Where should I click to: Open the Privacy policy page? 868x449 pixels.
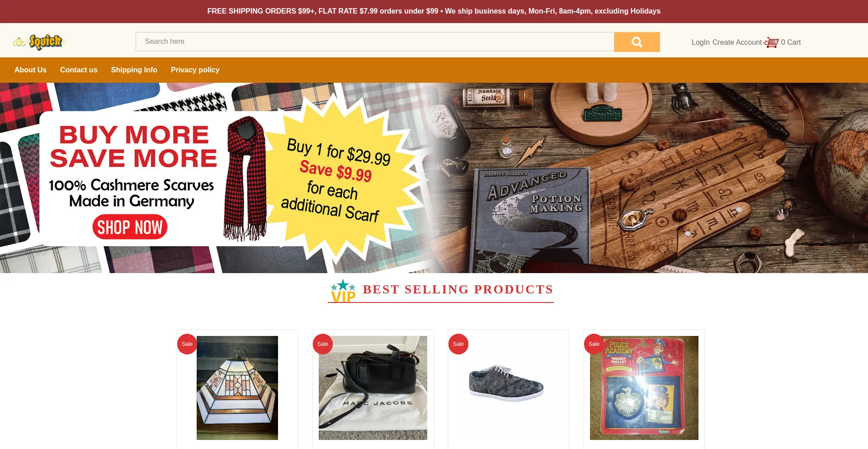[x=195, y=70]
